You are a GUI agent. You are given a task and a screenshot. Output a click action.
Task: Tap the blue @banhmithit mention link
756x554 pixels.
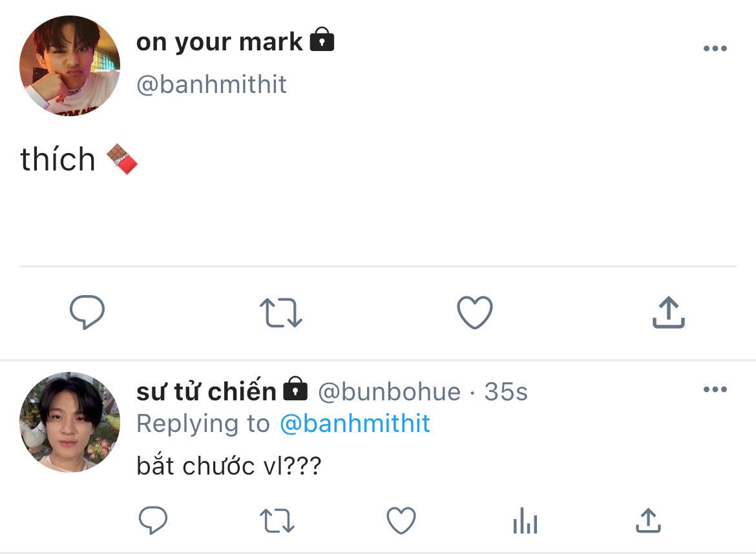point(355,424)
